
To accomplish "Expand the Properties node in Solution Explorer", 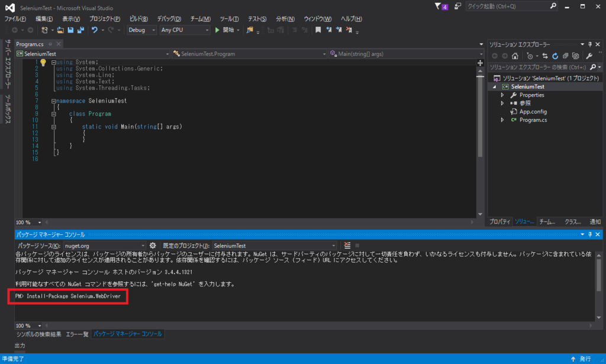I will 502,95.
